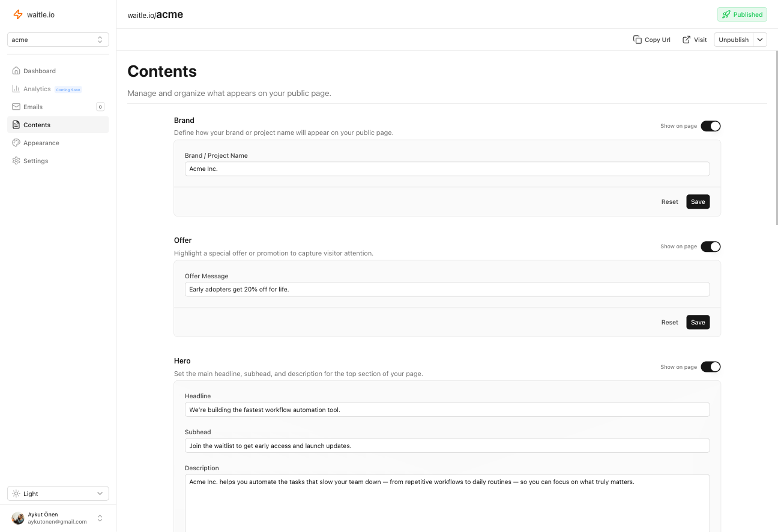Image resolution: width=778 pixels, height=532 pixels.
Task: Disable Show on page for Offer
Action: 711,247
